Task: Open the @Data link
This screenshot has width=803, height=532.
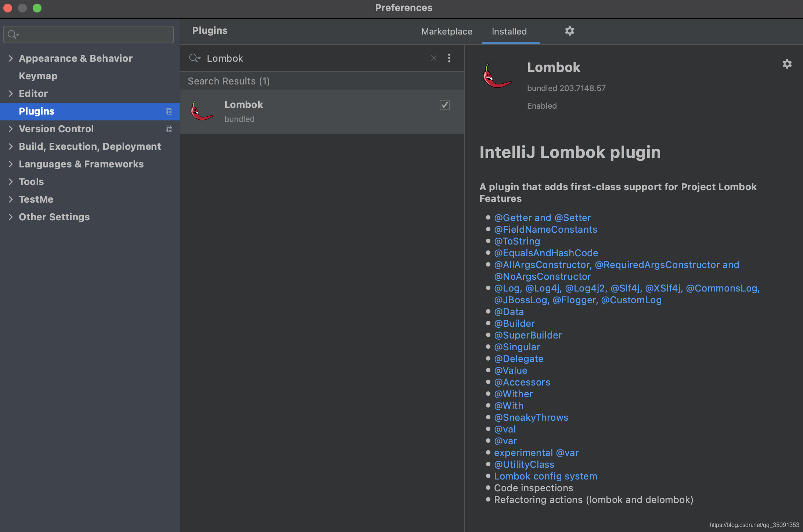Action: tap(509, 312)
